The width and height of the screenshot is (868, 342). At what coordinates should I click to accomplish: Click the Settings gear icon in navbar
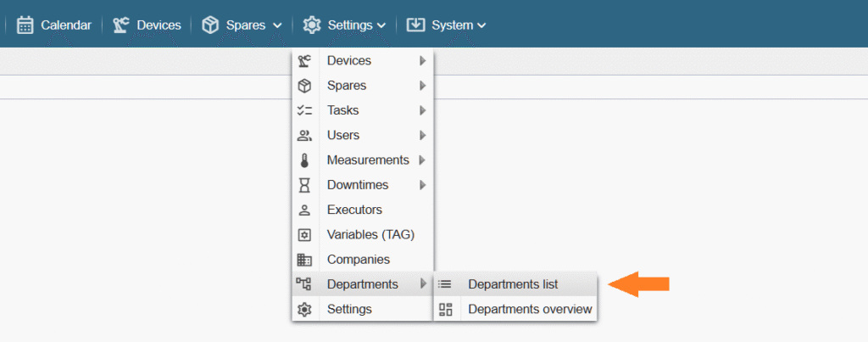click(x=312, y=25)
